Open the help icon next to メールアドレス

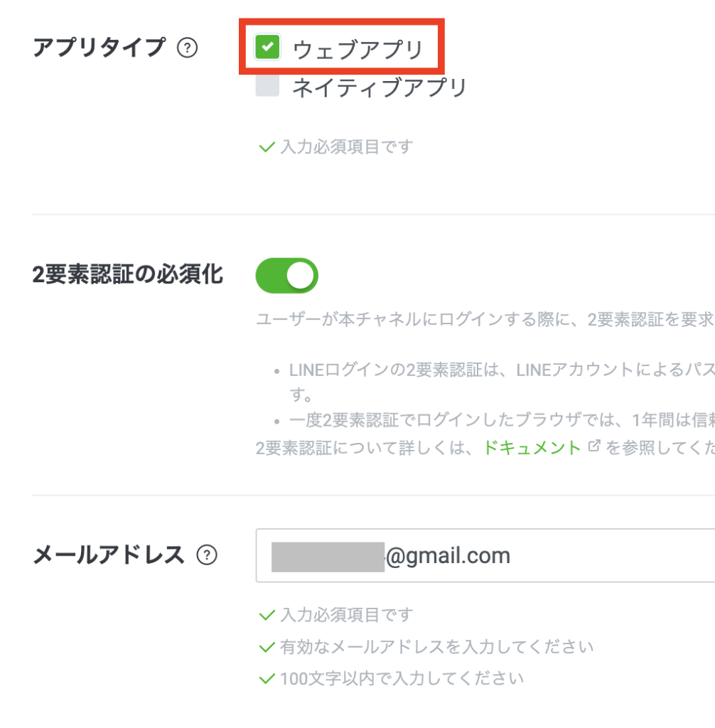tap(206, 555)
